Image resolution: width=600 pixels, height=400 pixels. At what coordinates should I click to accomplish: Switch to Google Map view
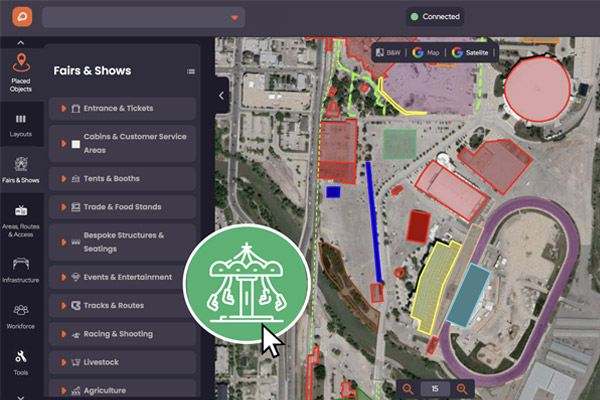tap(426, 52)
